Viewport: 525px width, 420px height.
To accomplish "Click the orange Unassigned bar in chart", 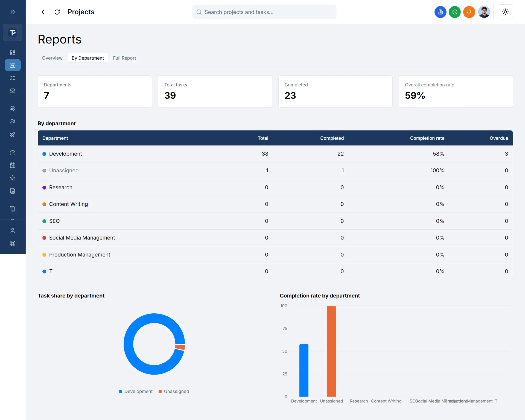I will (331, 351).
